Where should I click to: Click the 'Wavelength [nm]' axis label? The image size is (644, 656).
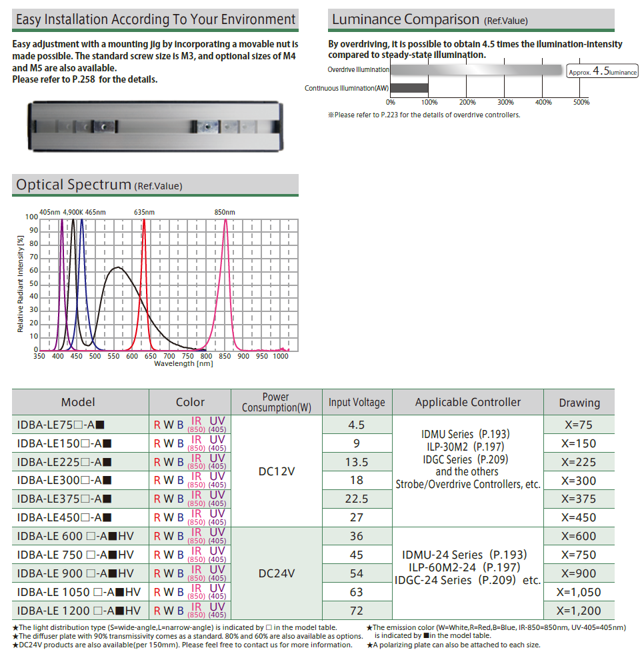(183, 363)
